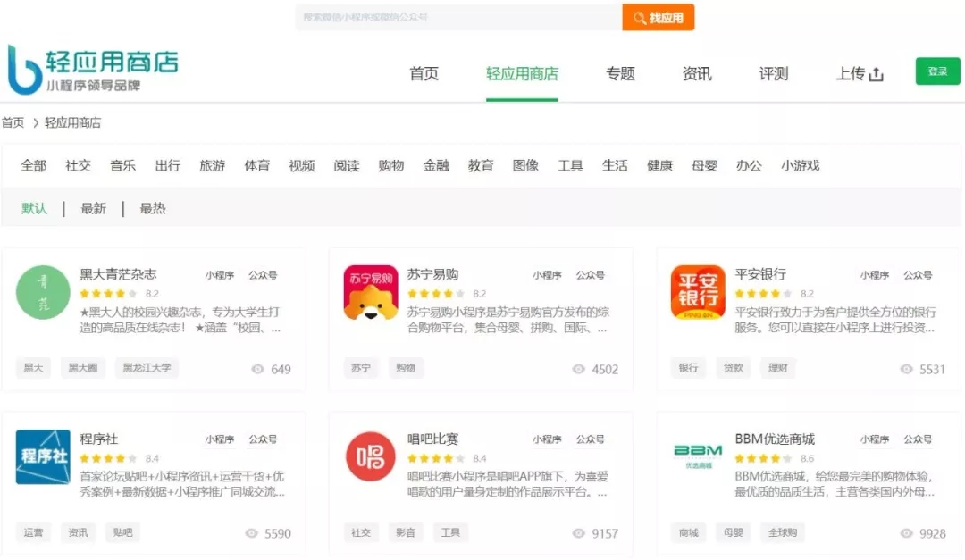The width and height of the screenshot is (965, 560).
Task: Filter by the 小游戏 category
Action: click(x=800, y=165)
